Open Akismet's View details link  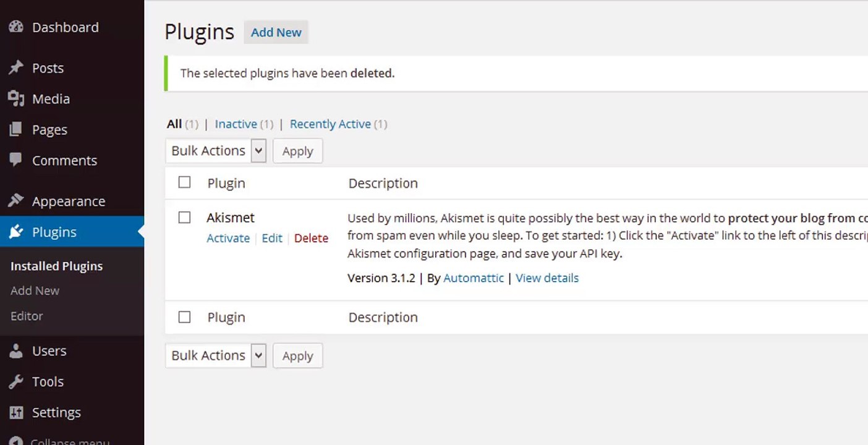[x=547, y=278]
